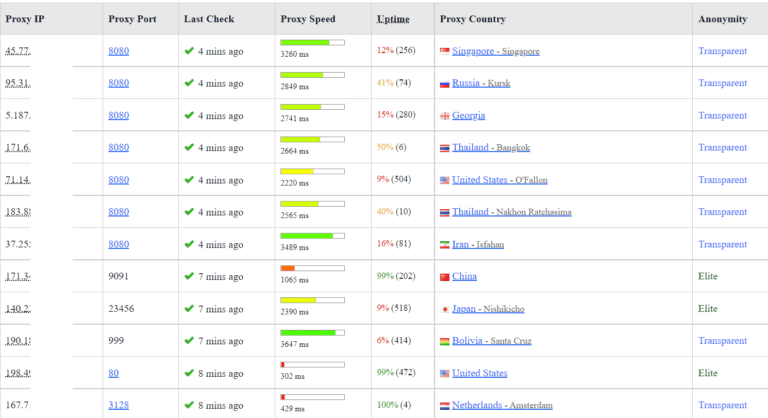Open the Iran - Isfahan link
The image size is (768, 418).
[478, 244]
